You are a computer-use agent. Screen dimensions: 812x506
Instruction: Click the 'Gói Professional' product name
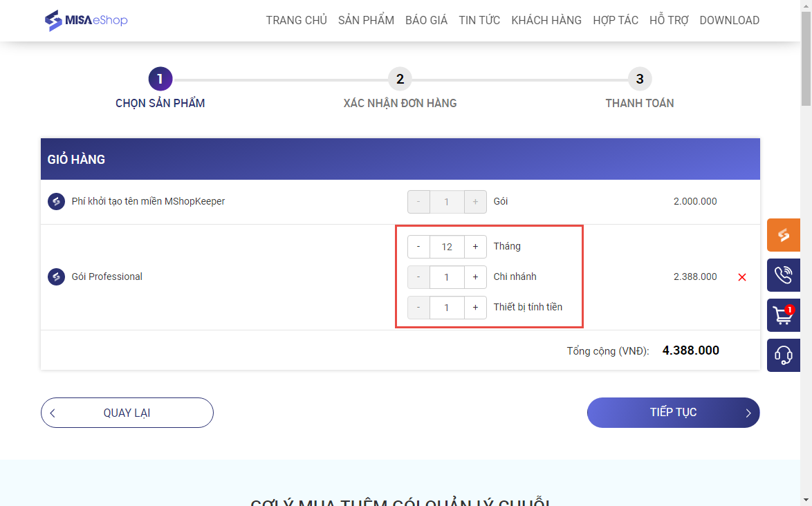(x=107, y=277)
